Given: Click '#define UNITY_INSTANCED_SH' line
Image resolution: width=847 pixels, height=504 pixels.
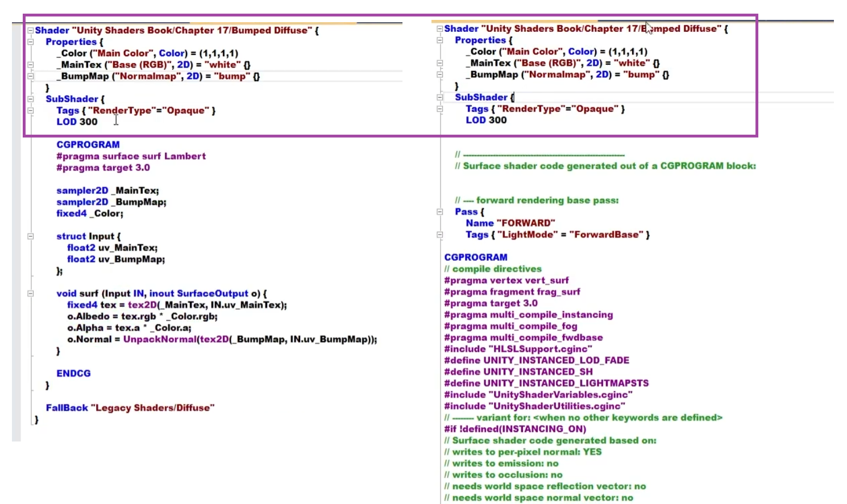Looking at the screenshot, I should [518, 372].
